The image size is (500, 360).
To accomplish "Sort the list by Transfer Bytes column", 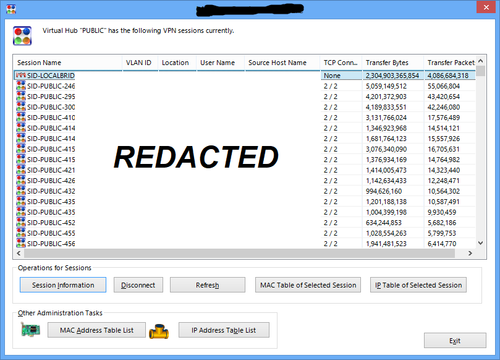I will (x=393, y=63).
